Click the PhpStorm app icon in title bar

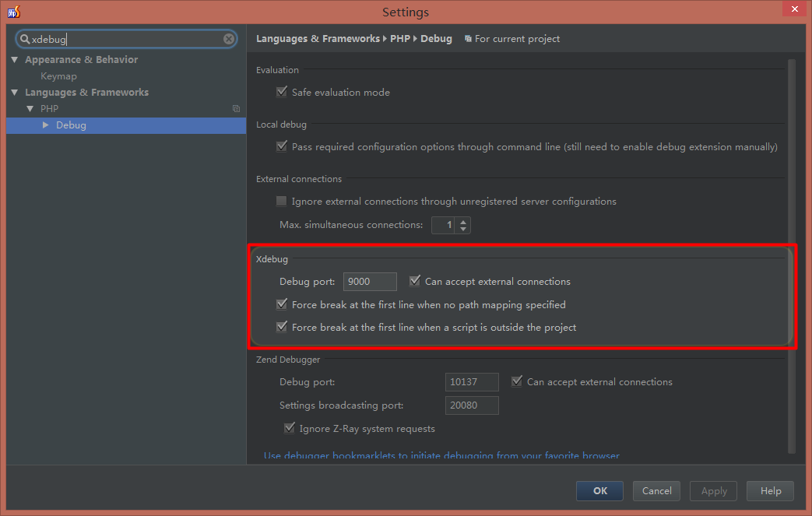coord(14,12)
